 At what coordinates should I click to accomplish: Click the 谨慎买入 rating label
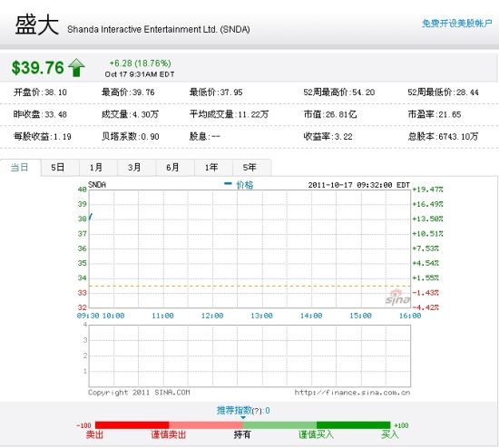point(316,434)
